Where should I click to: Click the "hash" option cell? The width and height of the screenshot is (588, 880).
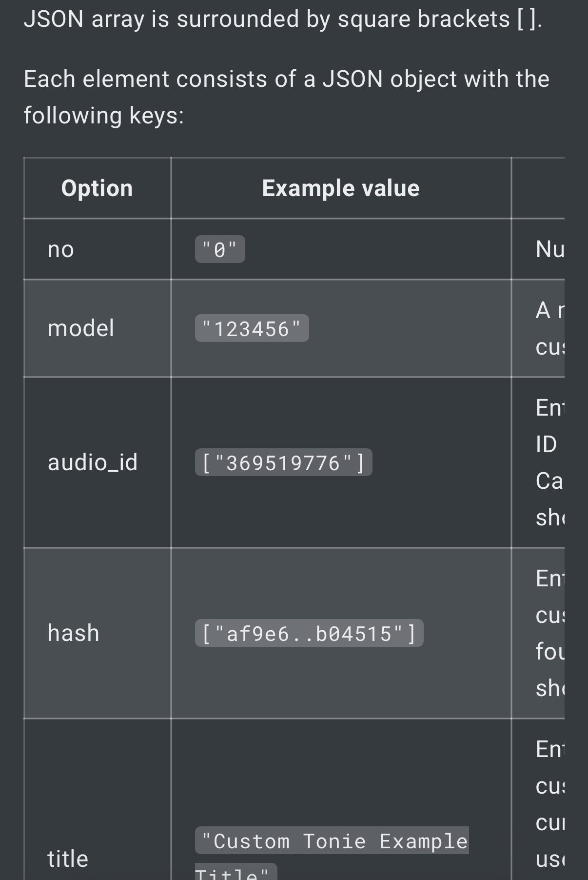point(74,633)
